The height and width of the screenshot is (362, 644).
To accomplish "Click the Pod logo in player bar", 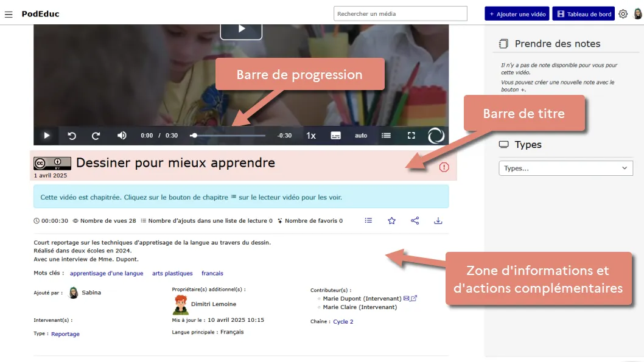I will point(436,136).
